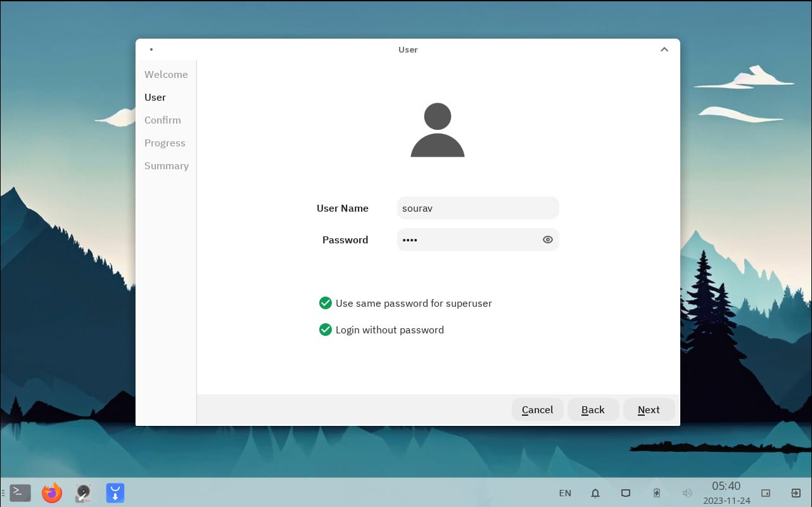This screenshot has height=507, width=812.
Task: Open the blue installer icon in taskbar
Action: click(x=115, y=492)
